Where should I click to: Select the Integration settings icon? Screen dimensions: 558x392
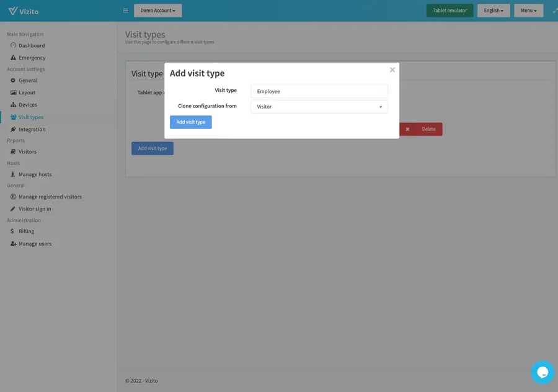[x=13, y=129]
